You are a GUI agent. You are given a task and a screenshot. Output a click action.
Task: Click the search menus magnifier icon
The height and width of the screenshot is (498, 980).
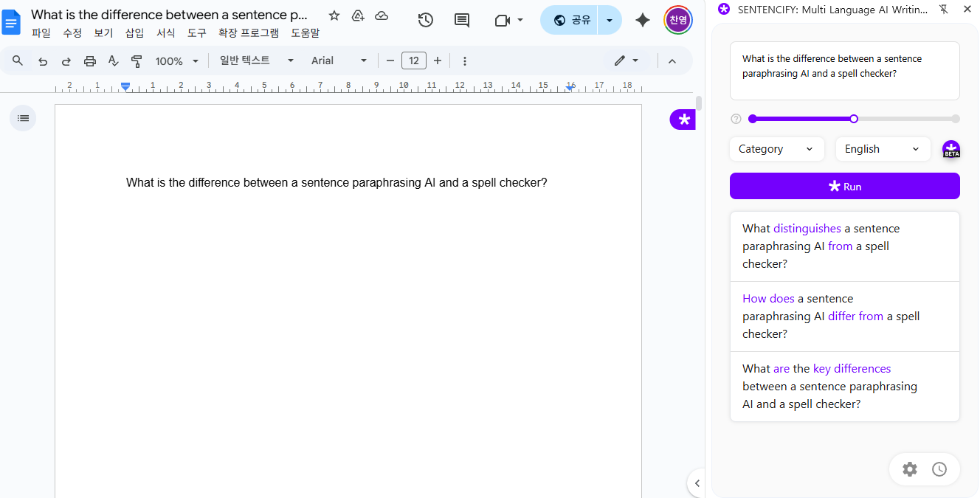[18, 60]
